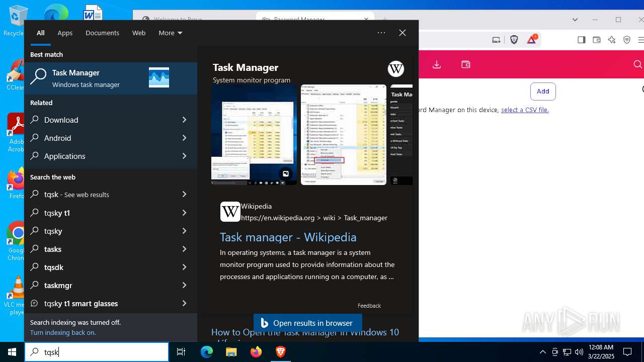Click the Brave Rewards triangle icon
644x362 pixels.
(532, 40)
